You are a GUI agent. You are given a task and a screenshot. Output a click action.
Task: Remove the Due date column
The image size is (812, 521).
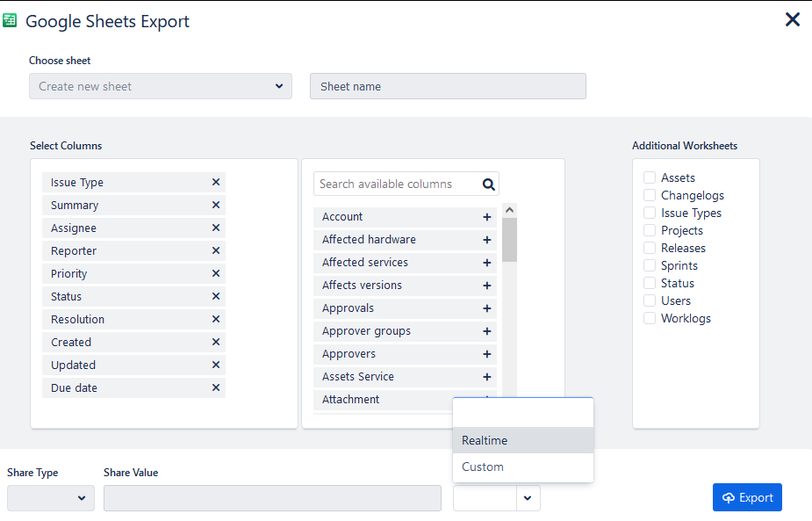tap(216, 388)
